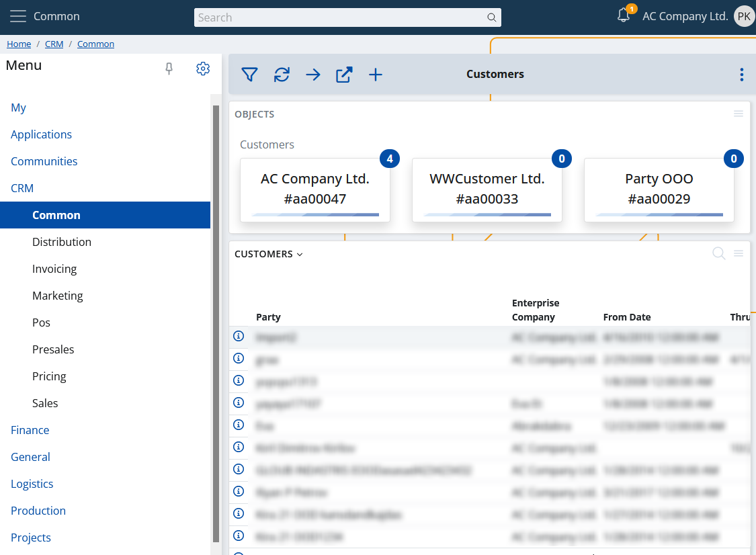Click AC Company Ltd. account name

point(685,16)
